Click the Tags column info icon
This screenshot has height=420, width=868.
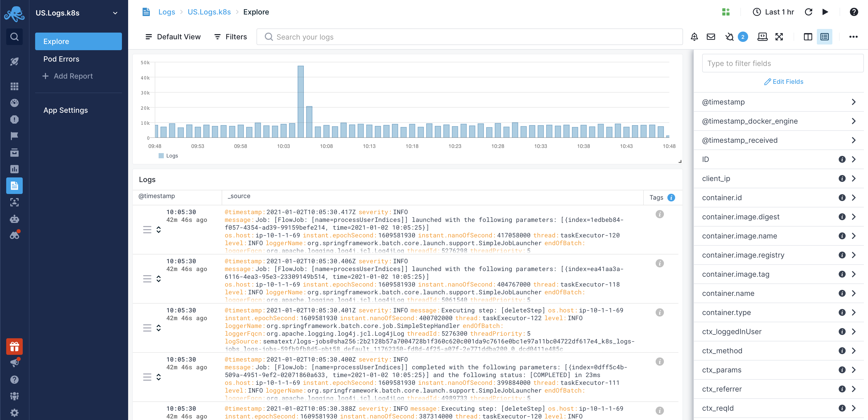(x=671, y=198)
